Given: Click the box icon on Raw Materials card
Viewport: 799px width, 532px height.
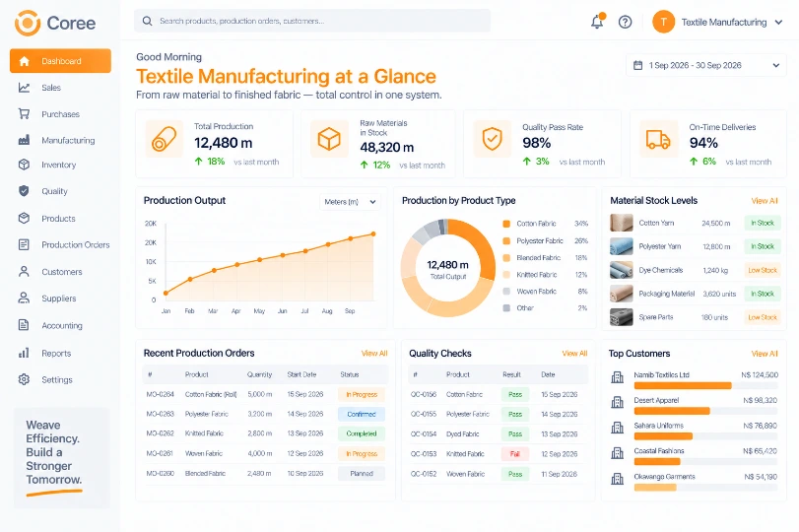Looking at the screenshot, I should click(x=329, y=139).
